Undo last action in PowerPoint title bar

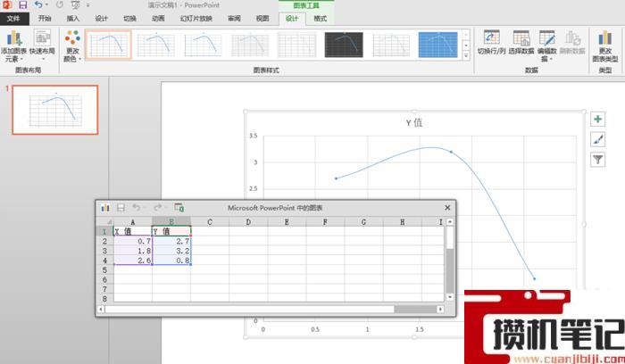point(38,5)
